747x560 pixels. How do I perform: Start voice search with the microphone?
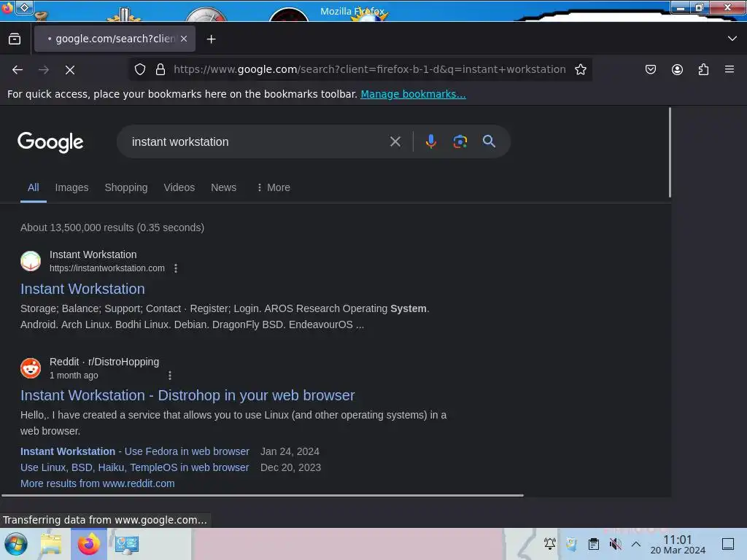tap(430, 141)
